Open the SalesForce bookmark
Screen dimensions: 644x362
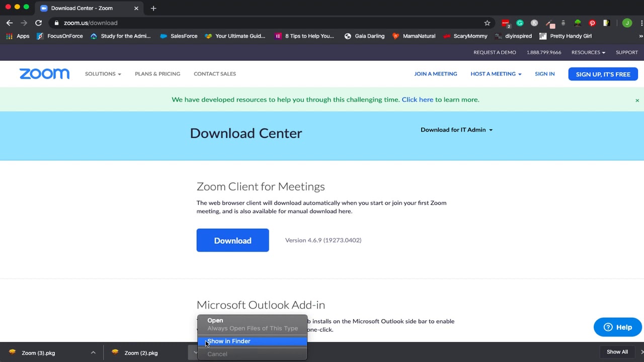[179, 36]
